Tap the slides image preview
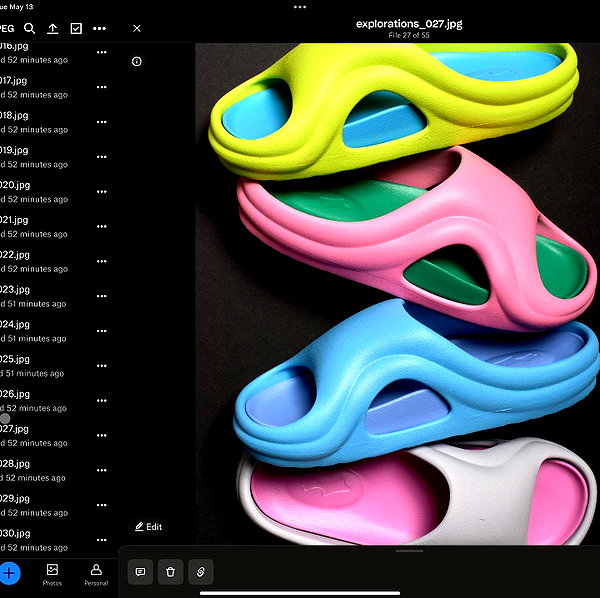 click(398, 293)
